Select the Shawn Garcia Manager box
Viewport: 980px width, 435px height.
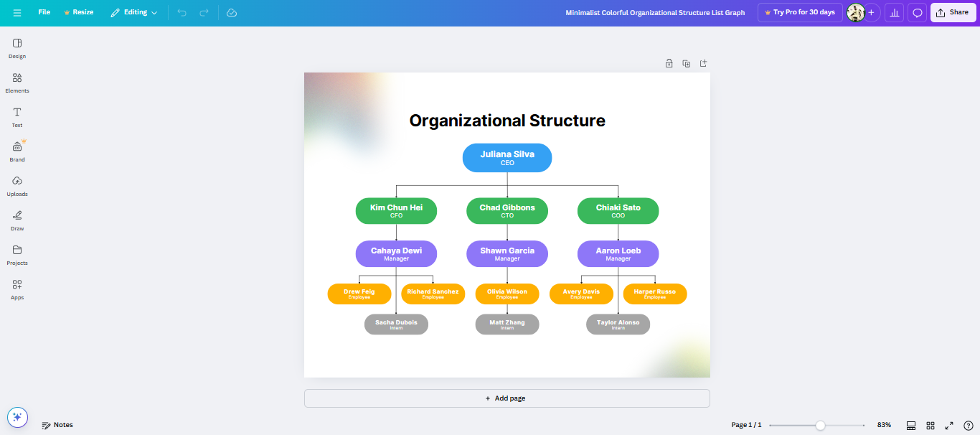pyautogui.click(x=507, y=254)
